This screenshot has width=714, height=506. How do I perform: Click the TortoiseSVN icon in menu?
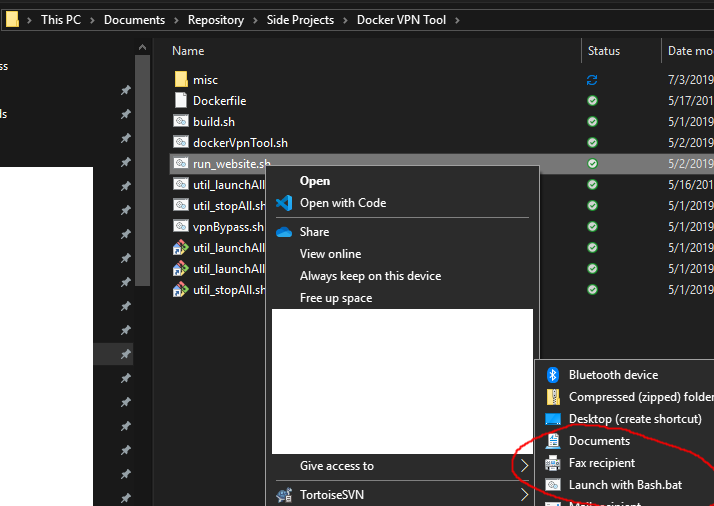pos(283,494)
